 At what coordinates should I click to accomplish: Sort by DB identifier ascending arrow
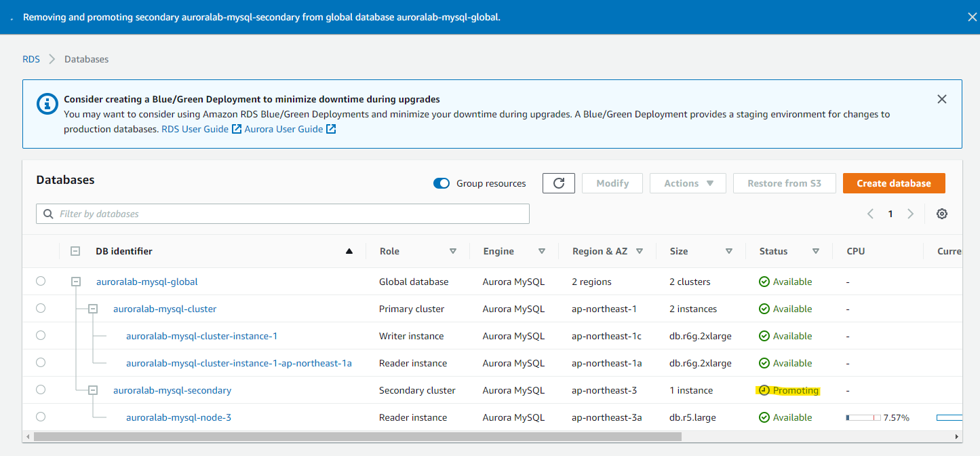349,251
